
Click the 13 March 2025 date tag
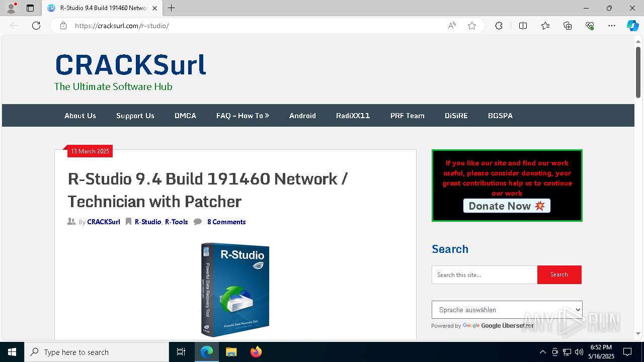[x=90, y=151]
